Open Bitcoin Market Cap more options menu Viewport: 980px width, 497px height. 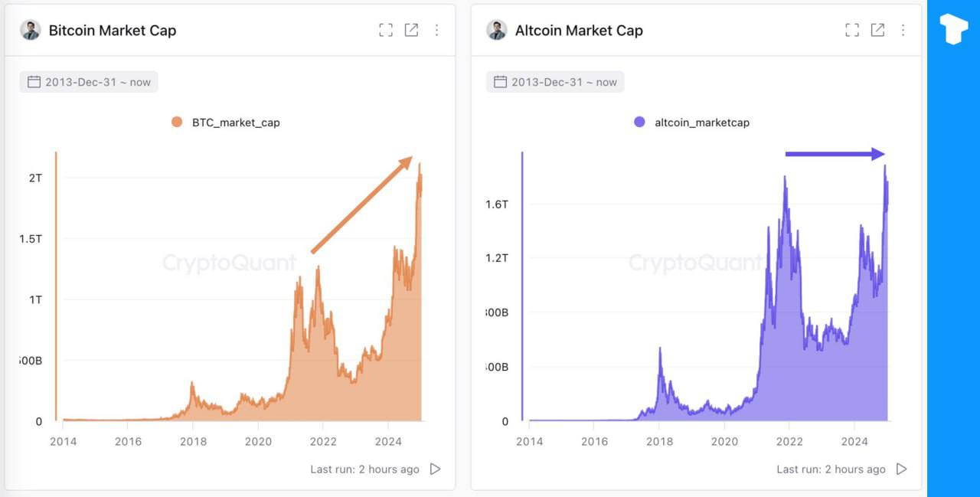coord(436,30)
